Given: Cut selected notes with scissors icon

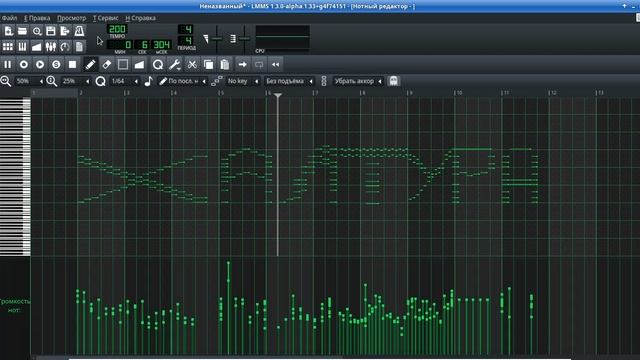Looking at the screenshot, I should [x=192, y=64].
